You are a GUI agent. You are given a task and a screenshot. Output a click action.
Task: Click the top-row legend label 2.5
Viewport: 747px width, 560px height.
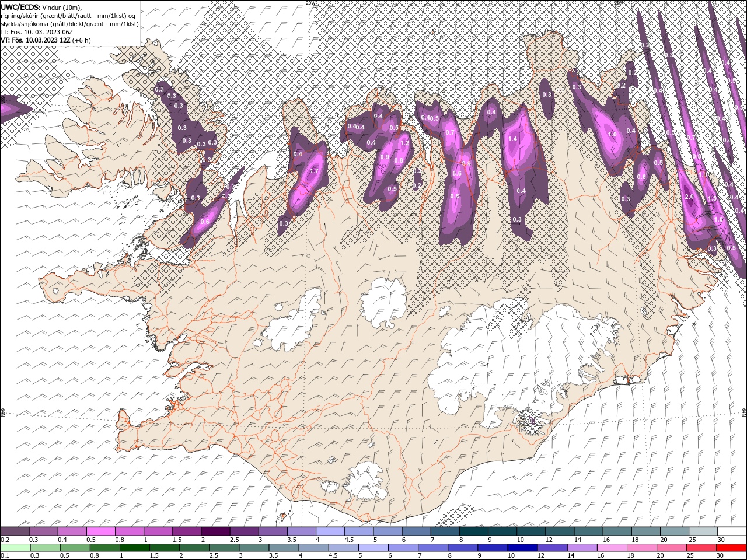[x=234, y=540]
